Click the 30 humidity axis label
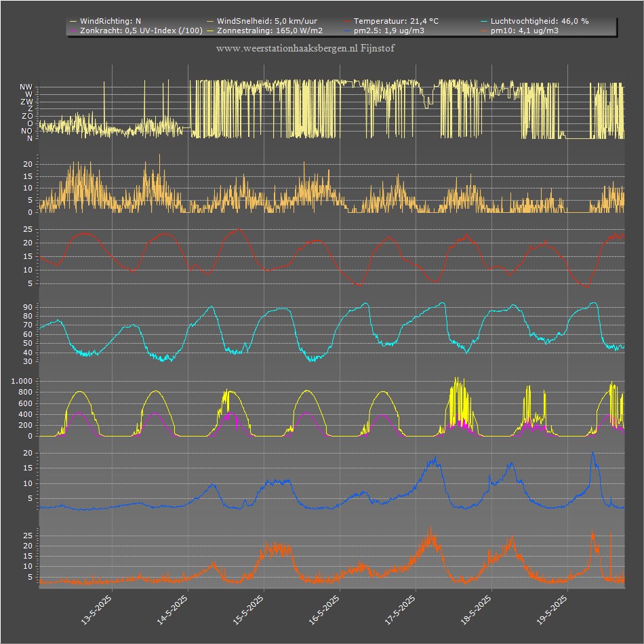The image size is (644, 644). click(x=28, y=362)
